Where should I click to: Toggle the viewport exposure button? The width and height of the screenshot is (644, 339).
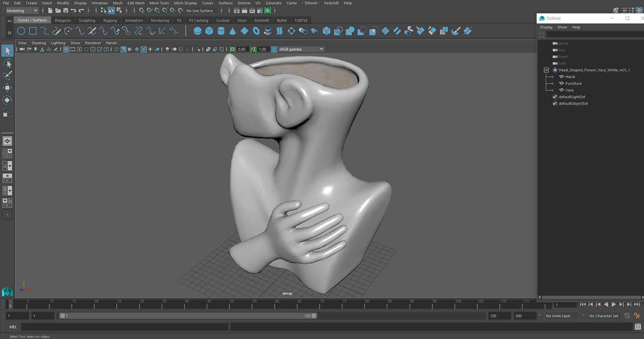(x=232, y=49)
